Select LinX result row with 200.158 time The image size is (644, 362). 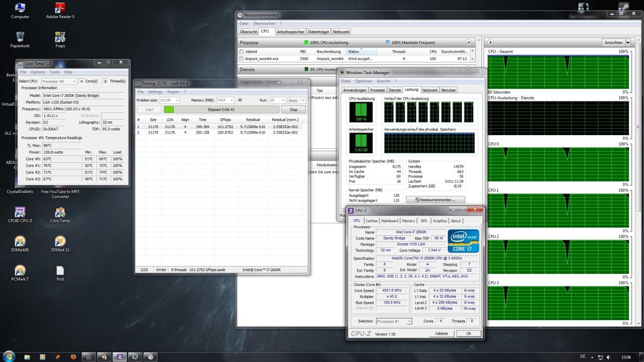[222, 133]
